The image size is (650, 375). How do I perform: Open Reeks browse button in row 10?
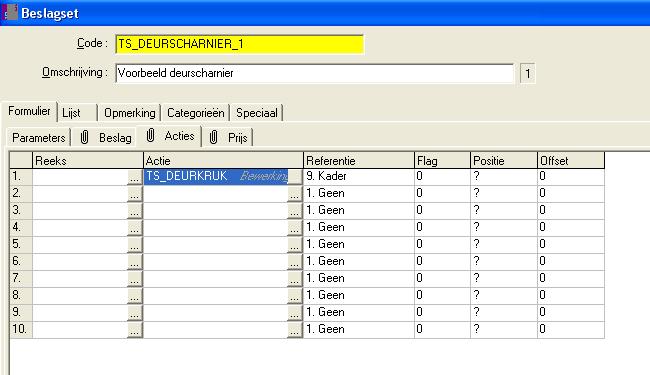tap(134, 330)
